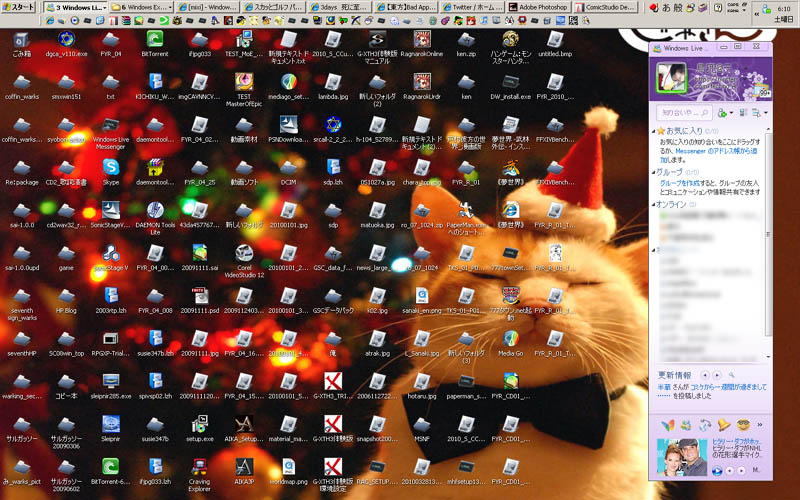The height and width of the screenshot is (500, 800).
Task: Open the Corel VideoStudio 12 shortcut
Action: [x=244, y=261]
